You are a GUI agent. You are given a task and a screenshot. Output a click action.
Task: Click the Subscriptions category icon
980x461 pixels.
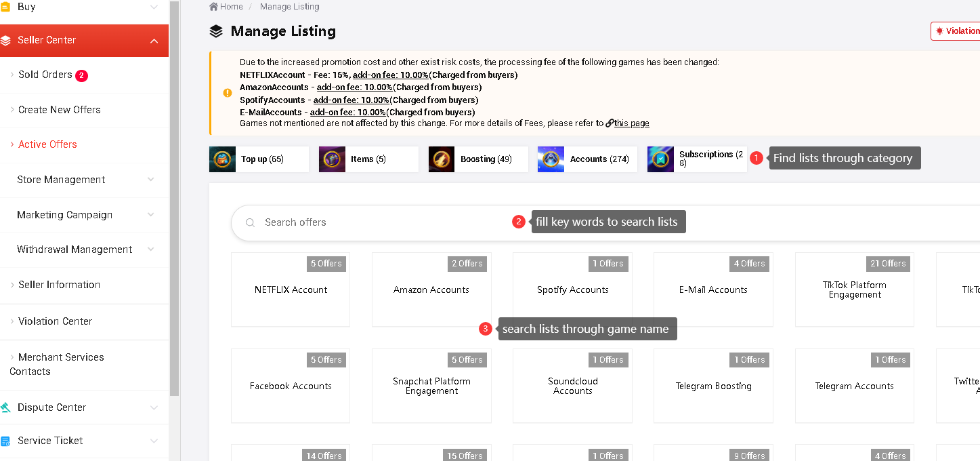(660, 159)
